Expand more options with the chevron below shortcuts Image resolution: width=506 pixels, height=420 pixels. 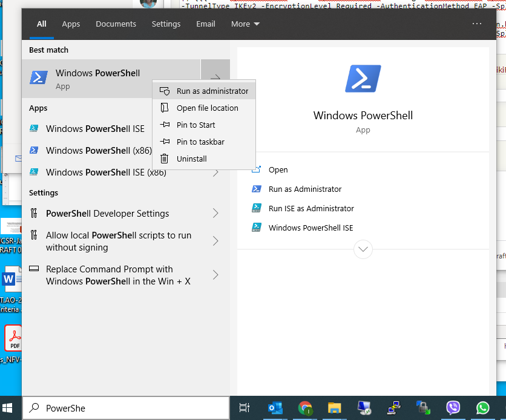click(x=363, y=249)
